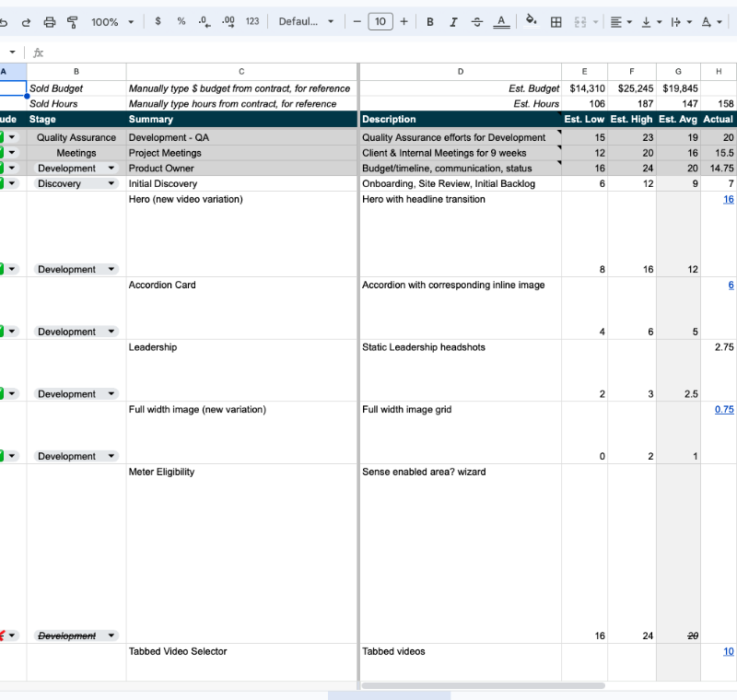The image size is (737, 700).
Task: Toggle bold formatting
Action: 429,22
